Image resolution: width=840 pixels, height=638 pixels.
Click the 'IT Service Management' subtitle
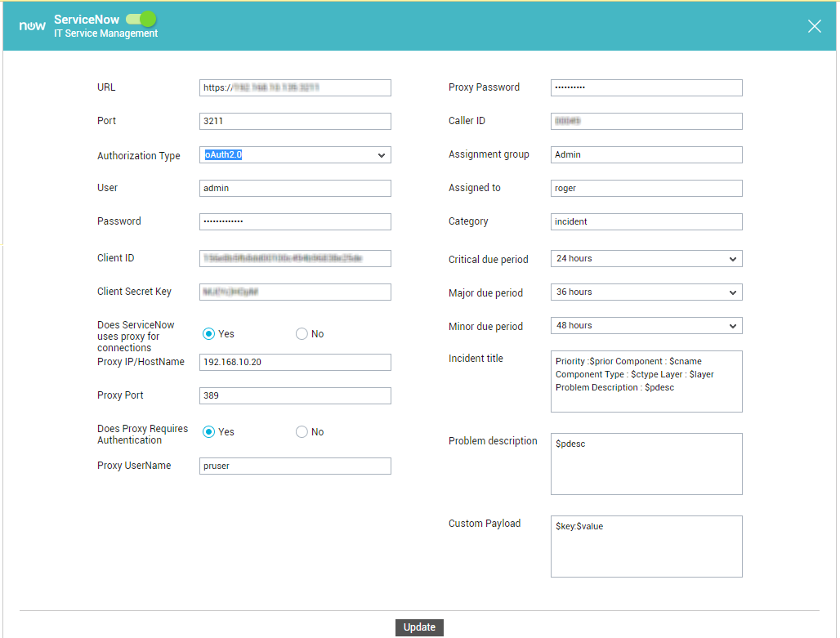coord(105,33)
